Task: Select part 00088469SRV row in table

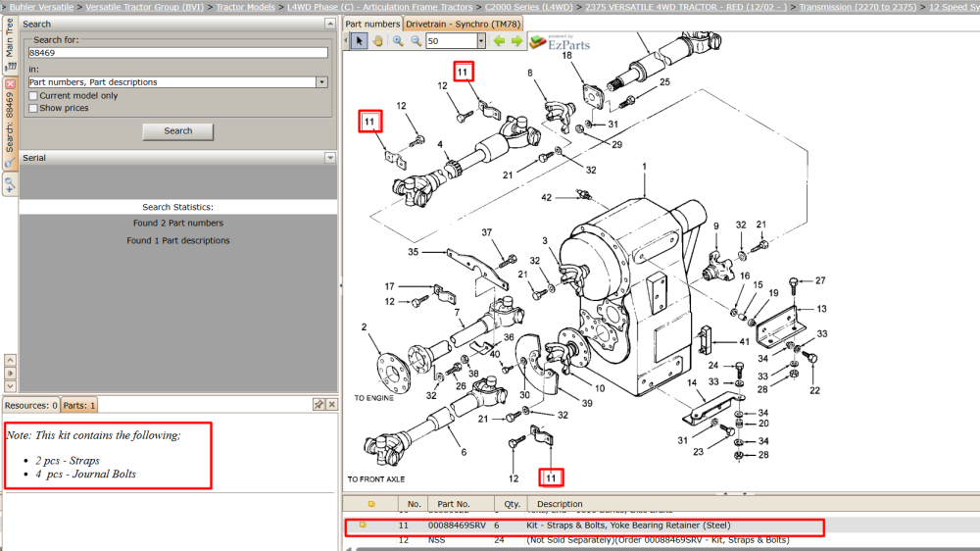Action: click(584, 526)
